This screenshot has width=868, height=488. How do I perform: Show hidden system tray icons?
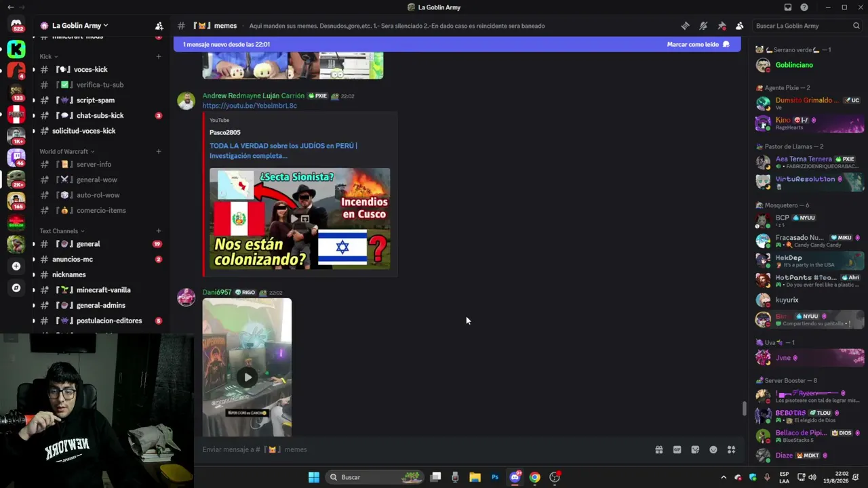pyautogui.click(x=724, y=477)
